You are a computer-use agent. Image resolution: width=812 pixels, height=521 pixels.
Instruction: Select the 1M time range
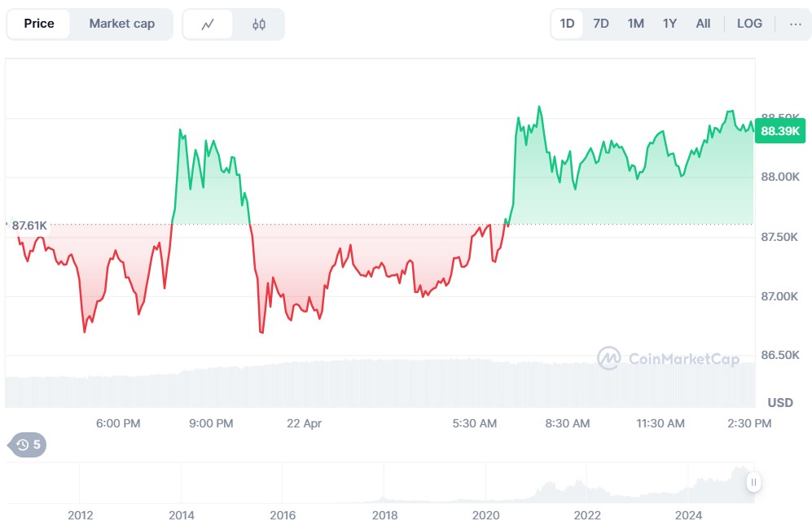(x=635, y=24)
